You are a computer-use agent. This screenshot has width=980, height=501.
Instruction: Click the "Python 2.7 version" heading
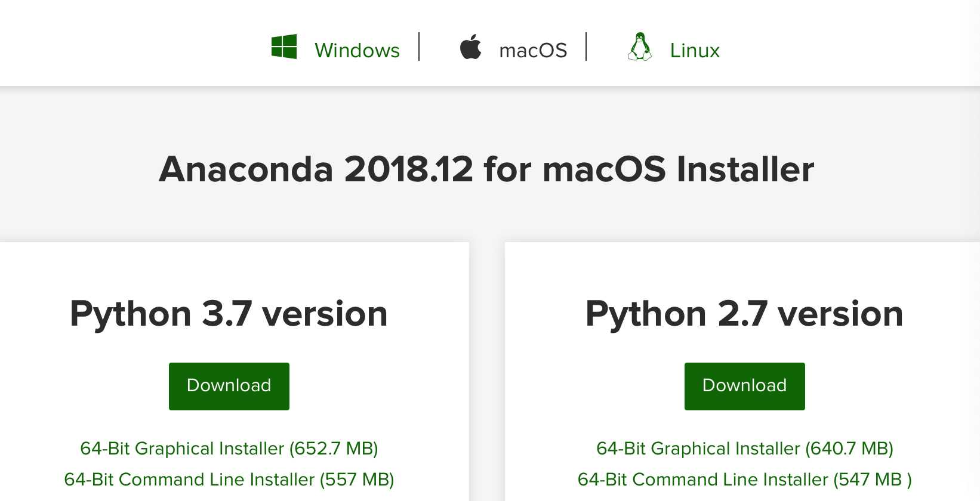[744, 314]
